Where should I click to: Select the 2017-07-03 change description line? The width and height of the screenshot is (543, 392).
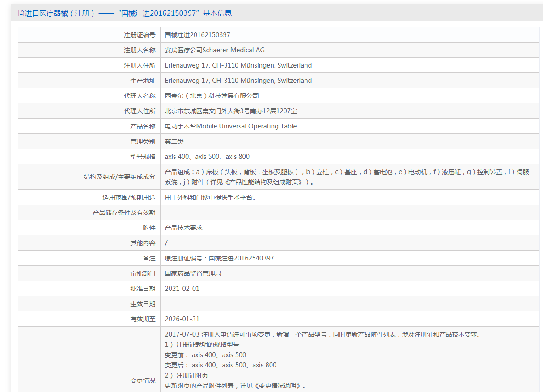[x=322, y=334]
